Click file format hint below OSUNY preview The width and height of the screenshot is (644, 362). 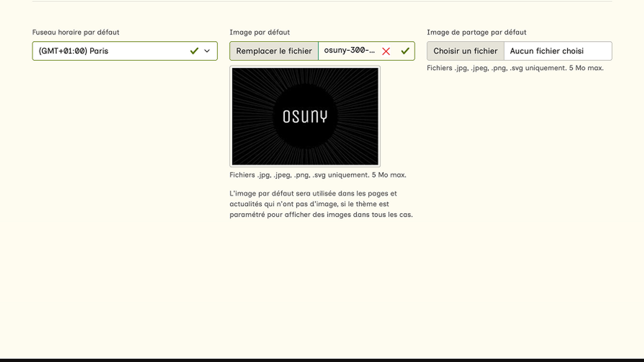[x=317, y=175]
